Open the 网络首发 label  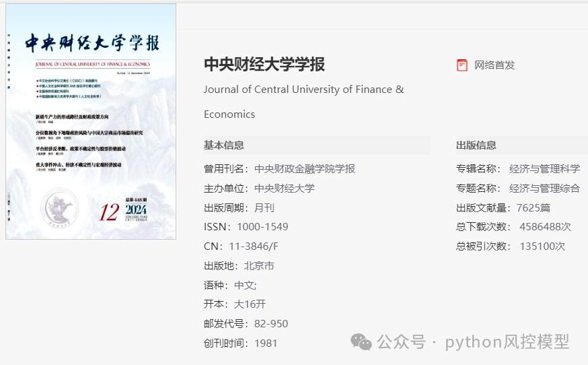pos(494,65)
